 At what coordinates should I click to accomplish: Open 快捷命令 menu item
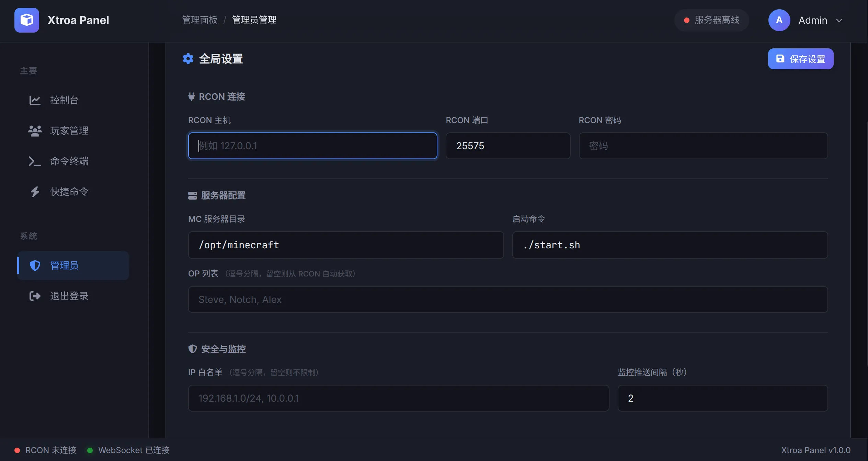pos(69,192)
